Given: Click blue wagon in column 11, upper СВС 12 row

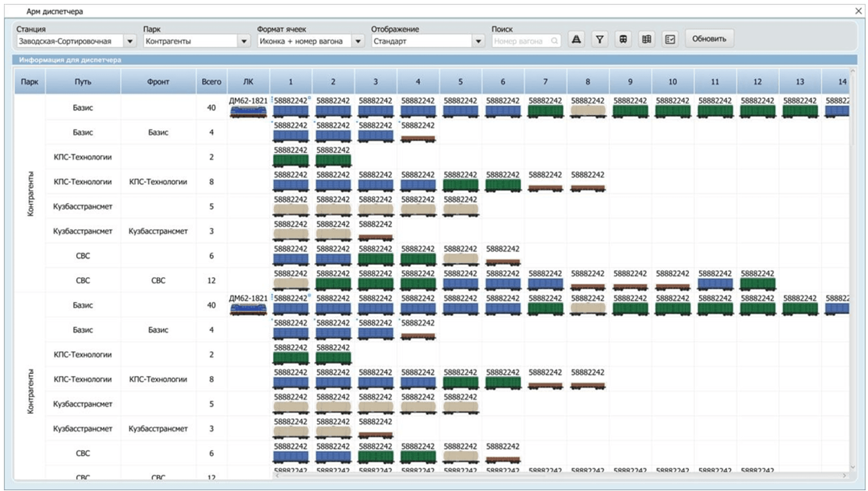Looking at the screenshot, I should (x=715, y=284).
